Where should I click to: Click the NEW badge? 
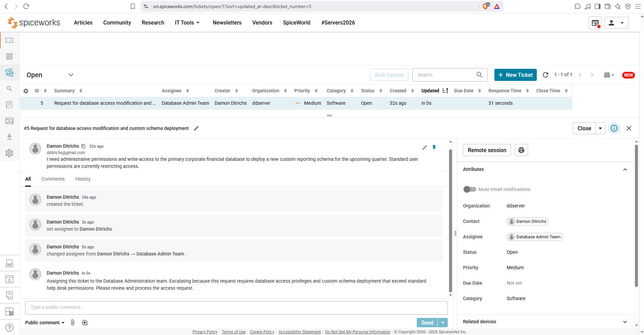(628, 75)
